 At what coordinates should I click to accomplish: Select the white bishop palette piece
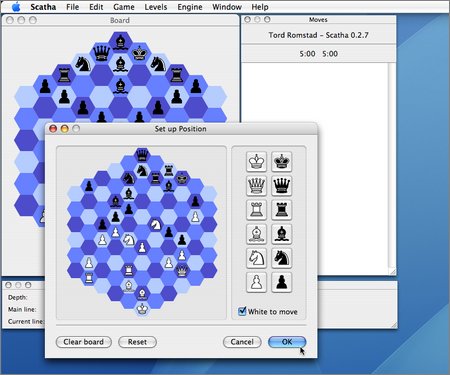point(256,234)
